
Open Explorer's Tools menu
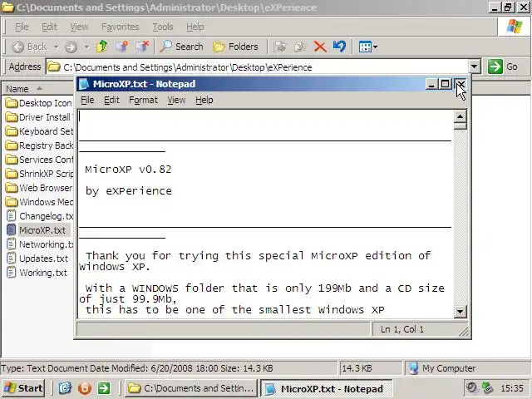(163, 27)
